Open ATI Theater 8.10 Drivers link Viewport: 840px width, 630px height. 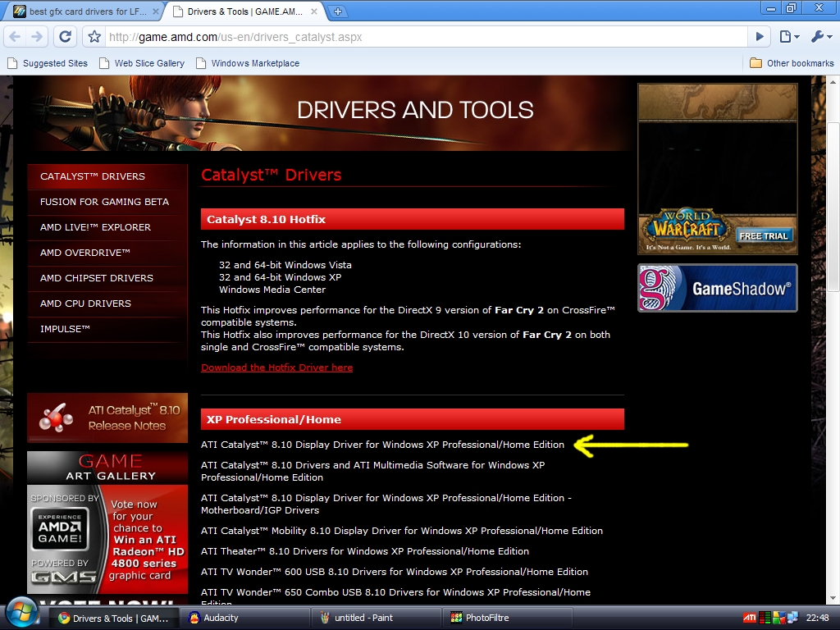point(365,551)
